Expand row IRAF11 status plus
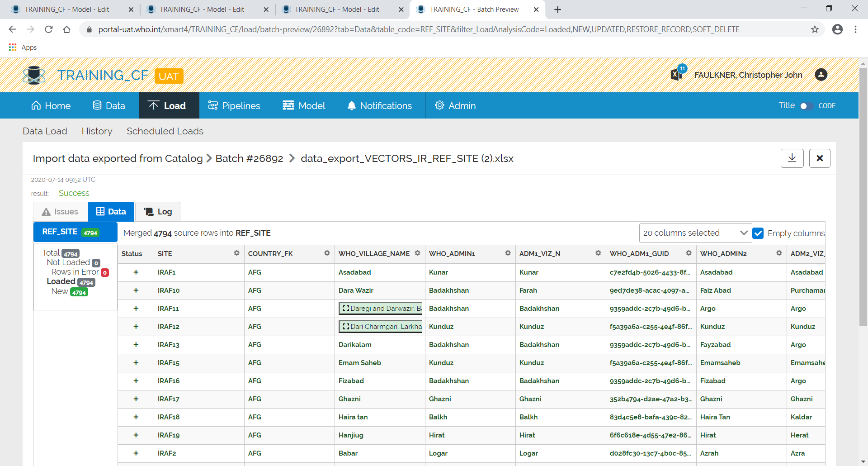This screenshot has height=466, width=868. pos(136,309)
